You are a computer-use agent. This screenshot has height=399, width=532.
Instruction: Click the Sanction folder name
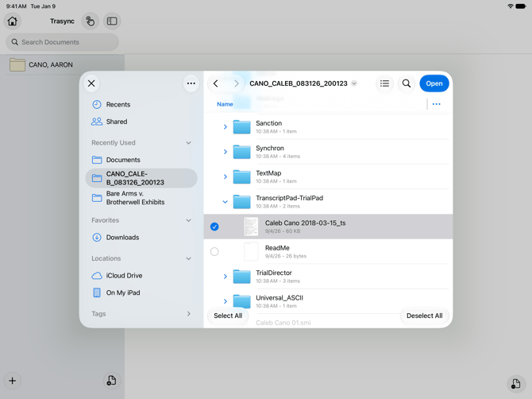coord(268,123)
